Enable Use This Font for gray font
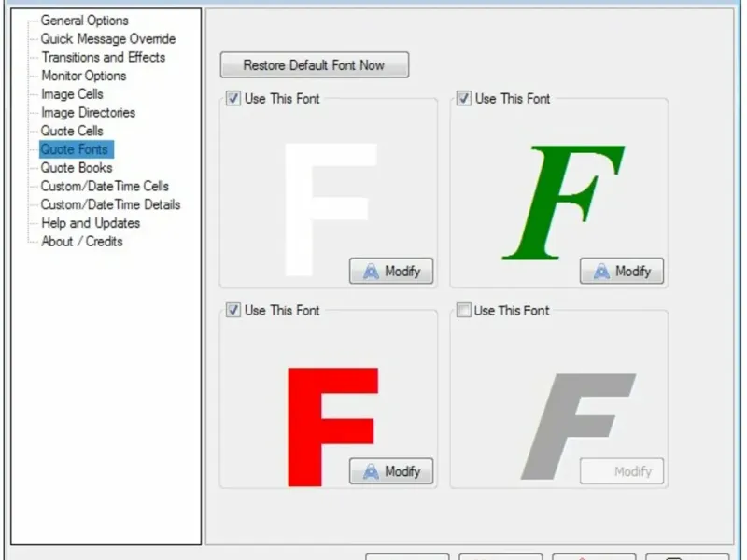Viewport: 747px width, 560px height. (x=463, y=310)
